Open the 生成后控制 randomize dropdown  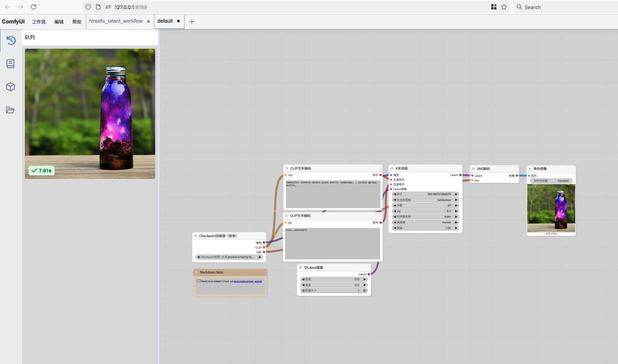pos(425,200)
